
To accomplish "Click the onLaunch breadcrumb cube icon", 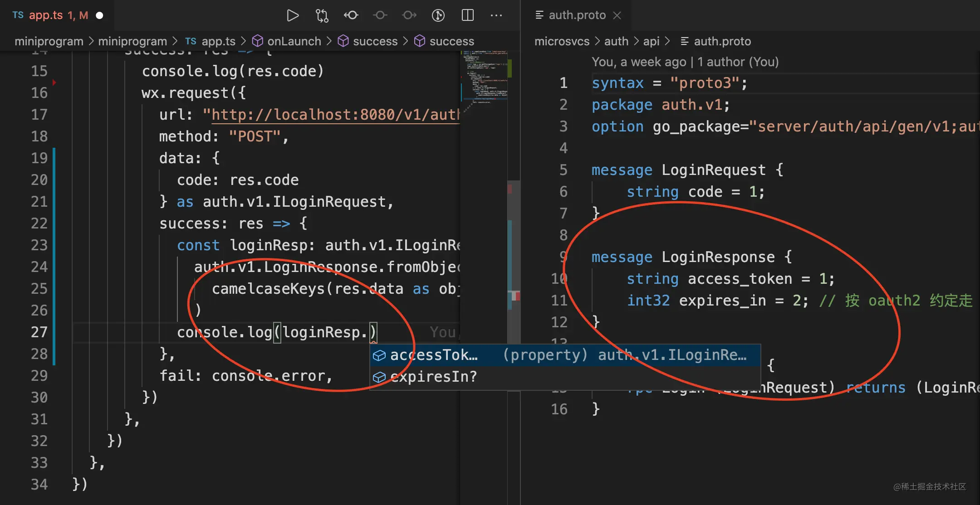I will tap(258, 41).
